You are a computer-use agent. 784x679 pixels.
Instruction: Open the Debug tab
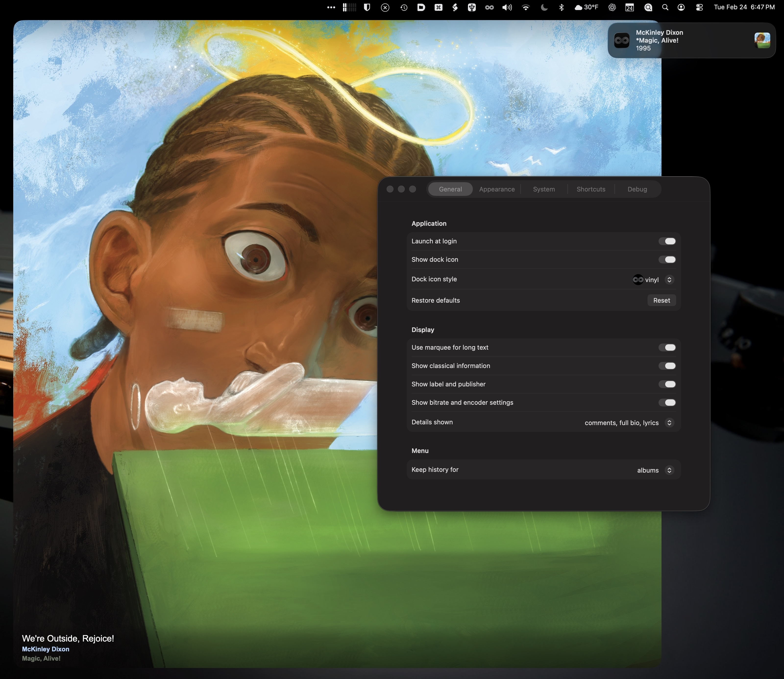pyautogui.click(x=637, y=189)
